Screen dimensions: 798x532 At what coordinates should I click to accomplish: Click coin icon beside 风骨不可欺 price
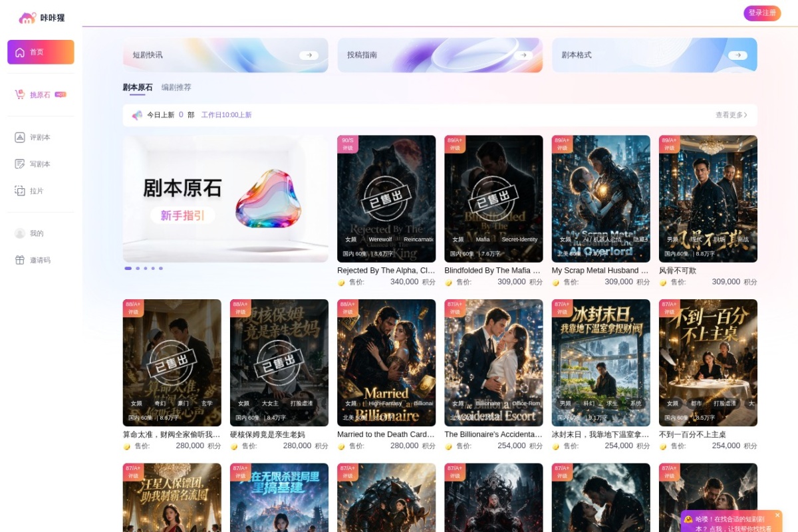(x=663, y=283)
